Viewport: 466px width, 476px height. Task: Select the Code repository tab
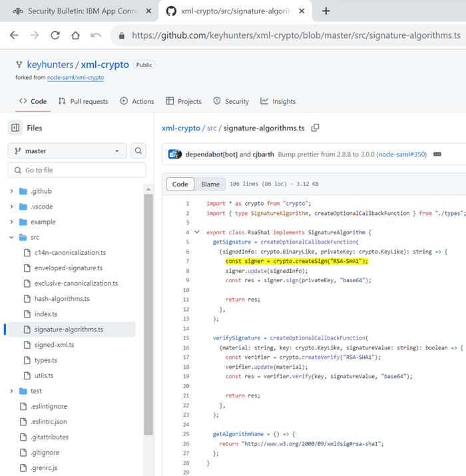pos(33,101)
